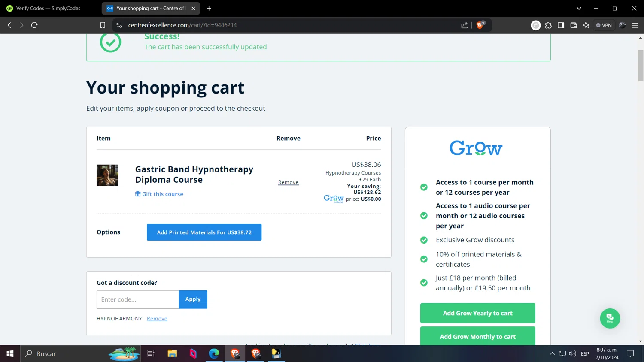
Task: Open volume control in system tray
Action: pyautogui.click(x=572, y=354)
